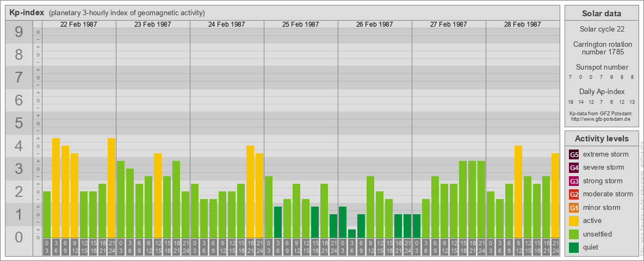Click the 'Sunspot number' label
Screen dimensions: 644x261
click(x=602, y=67)
